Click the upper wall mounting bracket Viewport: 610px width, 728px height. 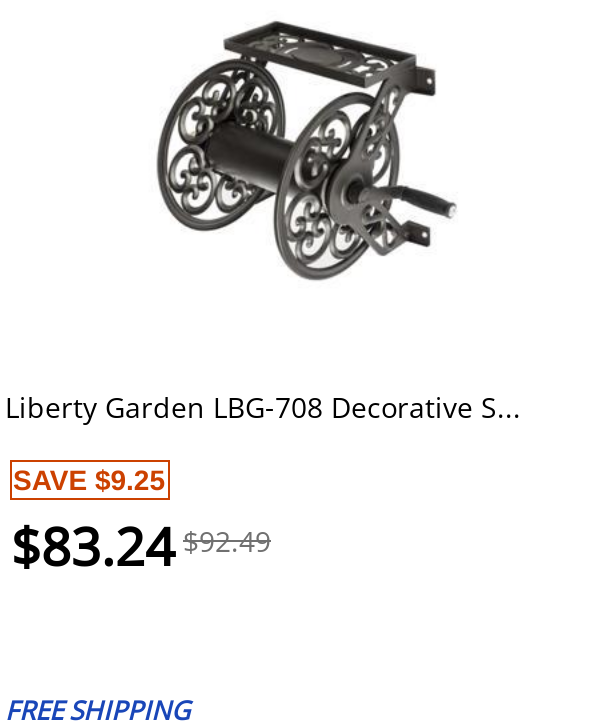tap(425, 82)
